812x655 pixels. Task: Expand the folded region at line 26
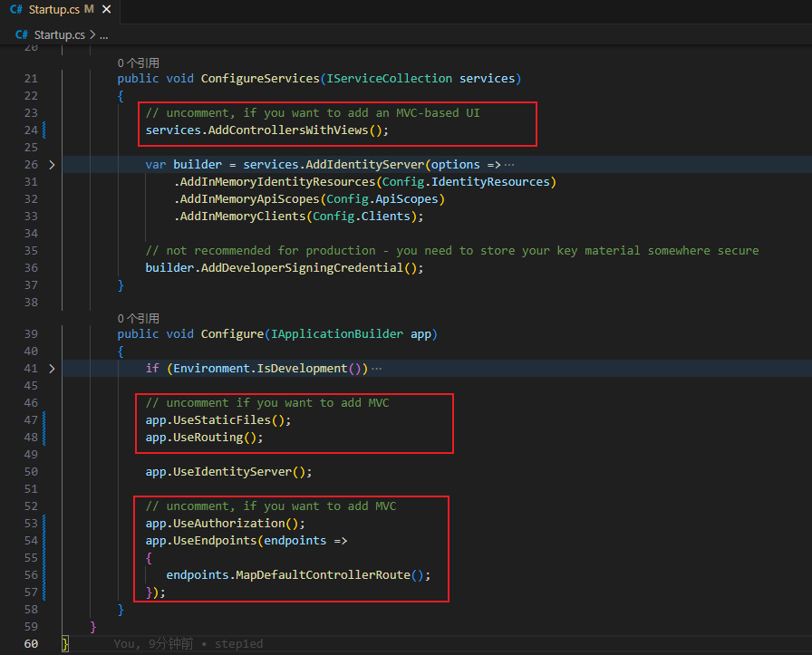[x=52, y=165]
